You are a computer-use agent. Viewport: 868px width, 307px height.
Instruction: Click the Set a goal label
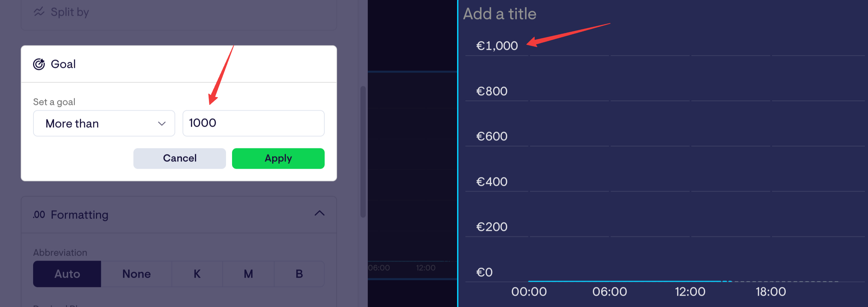[x=54, y=101]
